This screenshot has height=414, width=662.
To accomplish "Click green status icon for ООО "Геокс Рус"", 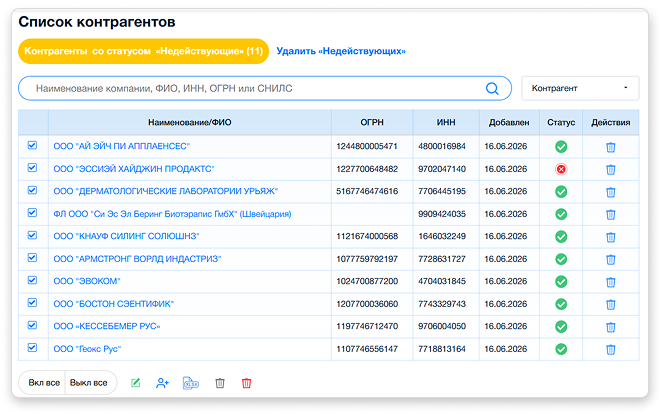I will coord(561,349).
